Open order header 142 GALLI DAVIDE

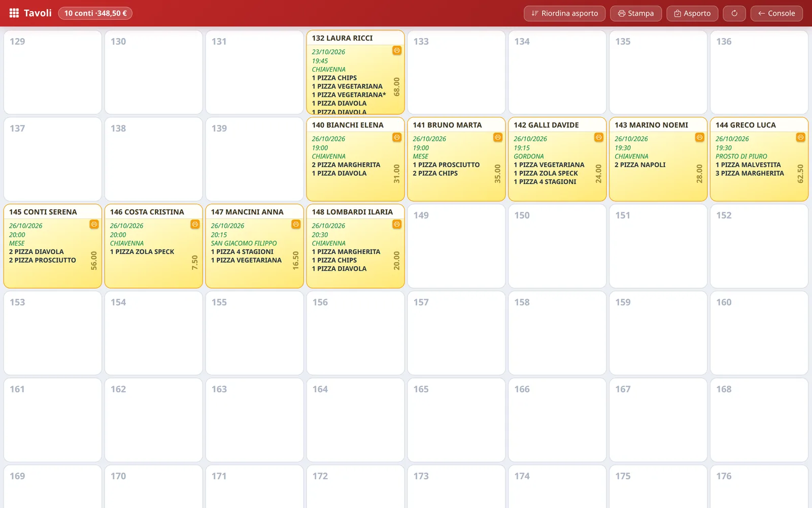pos(557,125)
